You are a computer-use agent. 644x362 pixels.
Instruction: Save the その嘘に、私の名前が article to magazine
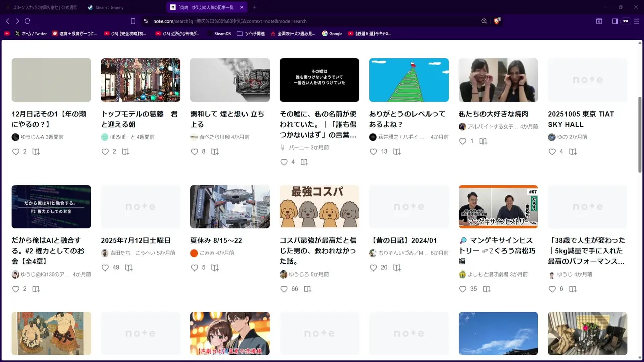click(x=305, y=162)
